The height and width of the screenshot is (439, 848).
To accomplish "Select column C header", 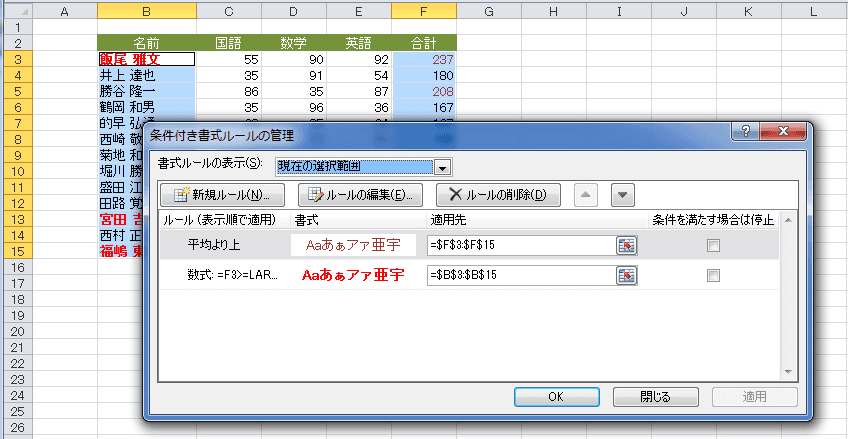I will coord(229,11).
